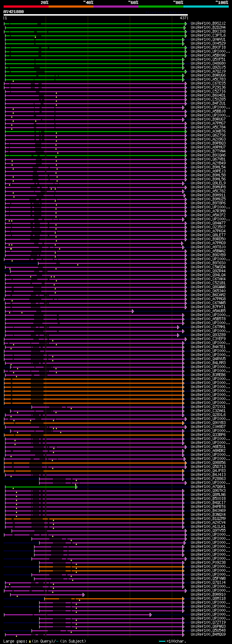Select hit label UniRef100_B1Q2M9

[208, 518]
